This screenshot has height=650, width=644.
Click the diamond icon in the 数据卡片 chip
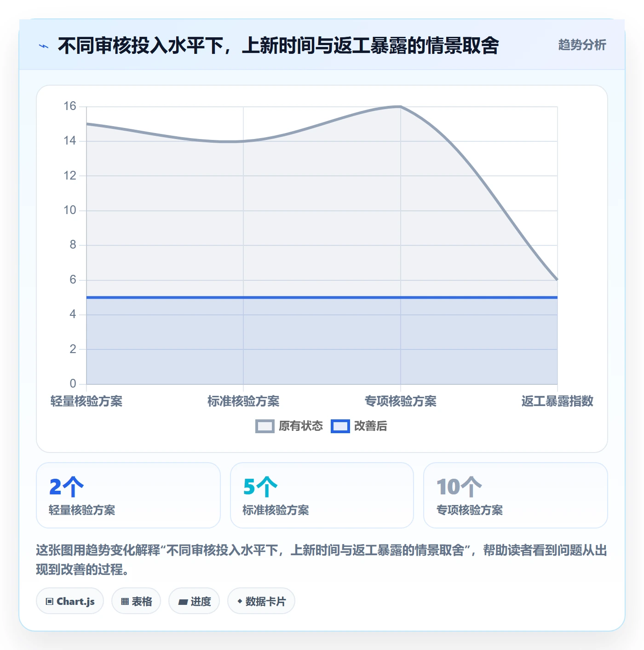tap(240, 601)
